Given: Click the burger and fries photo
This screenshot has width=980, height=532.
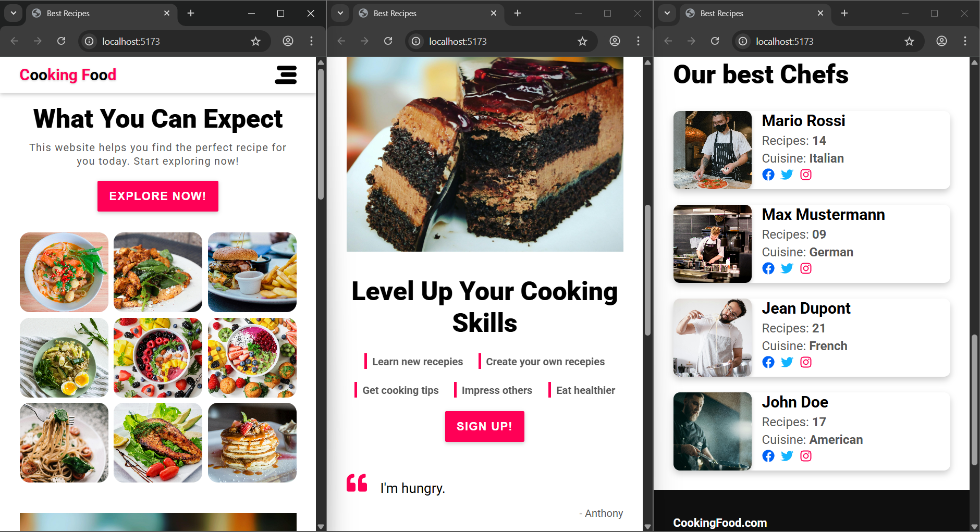Looking at the screenshot, I should (252, 272).
